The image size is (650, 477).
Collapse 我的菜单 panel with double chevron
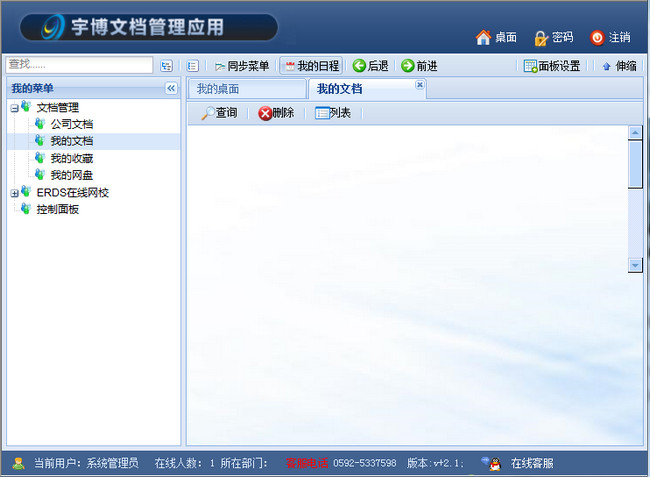[171, 88]
